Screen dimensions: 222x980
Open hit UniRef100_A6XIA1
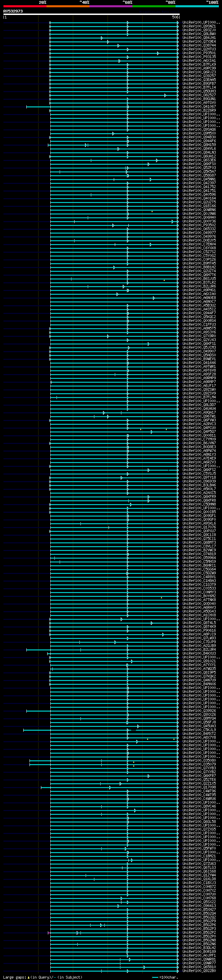[x=199, y=60]
